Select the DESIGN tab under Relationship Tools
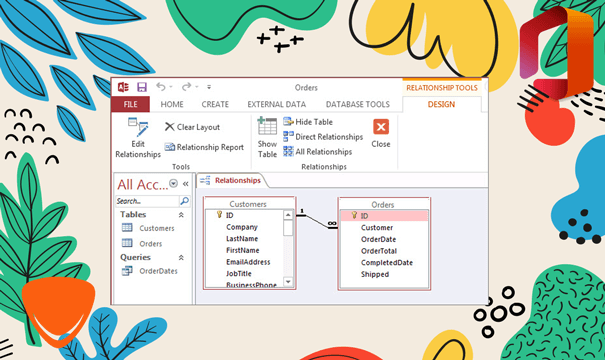 pyautogui.click(x=441, y=104)
